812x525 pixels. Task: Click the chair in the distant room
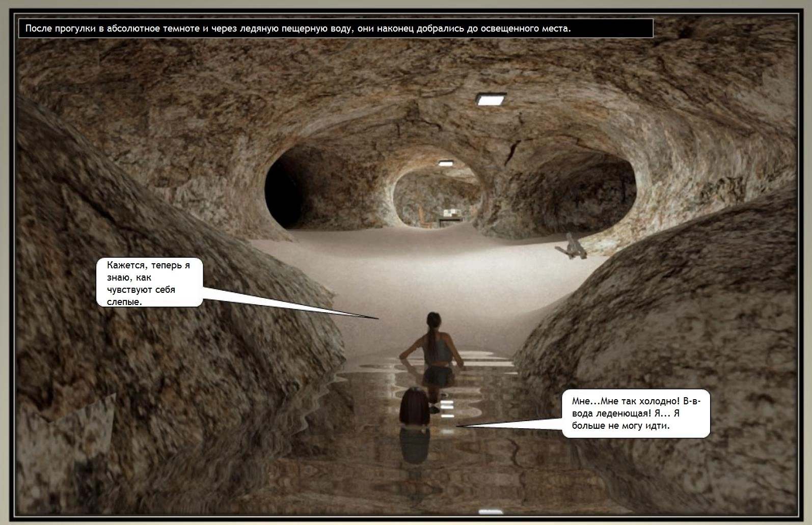point(423,216)
